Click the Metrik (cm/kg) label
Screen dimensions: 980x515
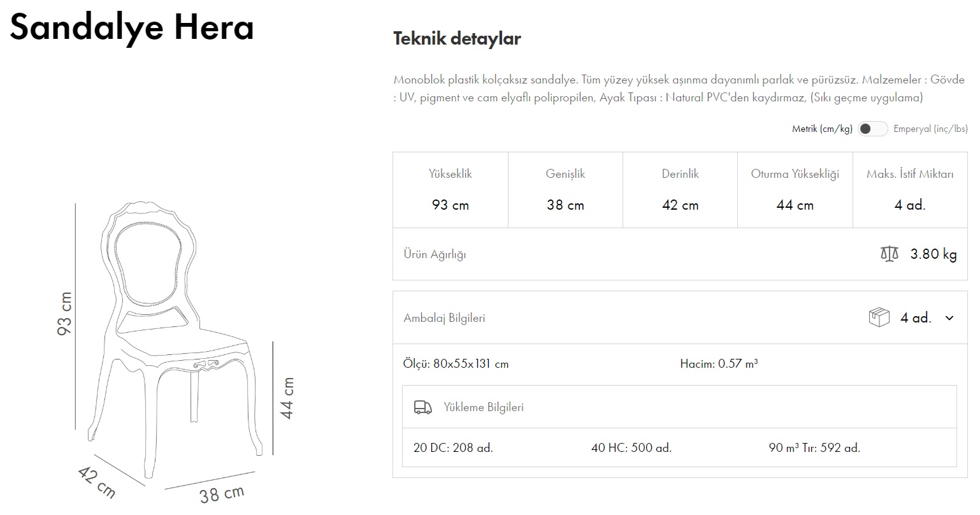pos(821,129)
